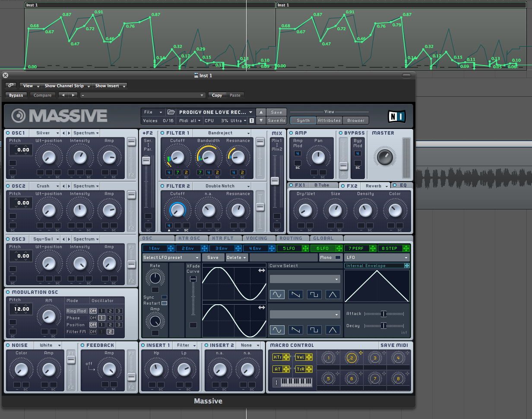Open the Filter 1 Bandreject type dropdown
This screenshot has width=532, height=419.
click(x=222, y=133)
